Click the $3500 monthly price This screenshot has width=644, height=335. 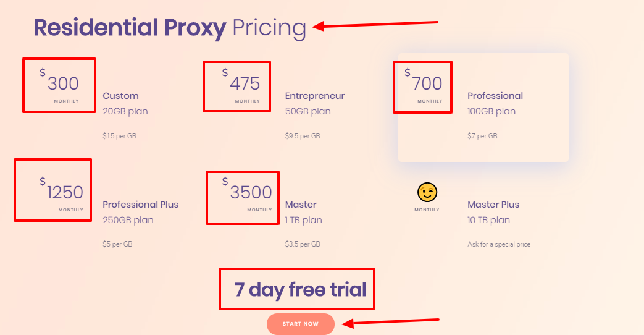250,192
